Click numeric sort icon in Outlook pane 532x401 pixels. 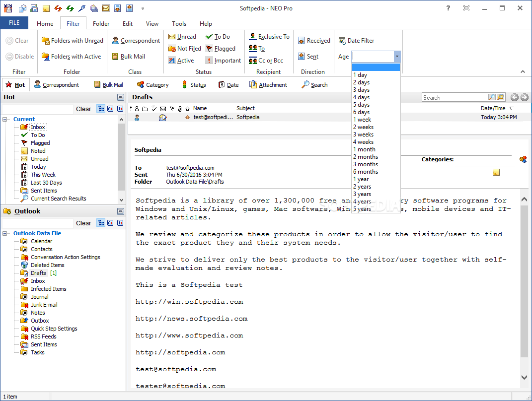[x=120, y=223]
